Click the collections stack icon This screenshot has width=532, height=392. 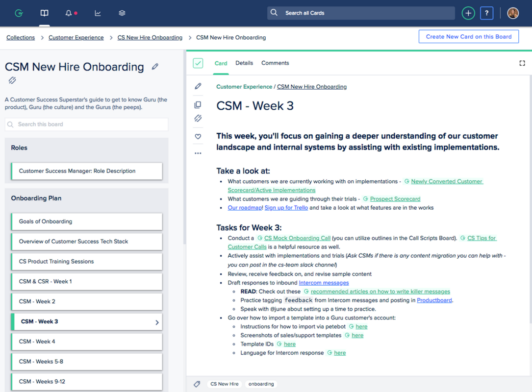[x=122, y=13]
